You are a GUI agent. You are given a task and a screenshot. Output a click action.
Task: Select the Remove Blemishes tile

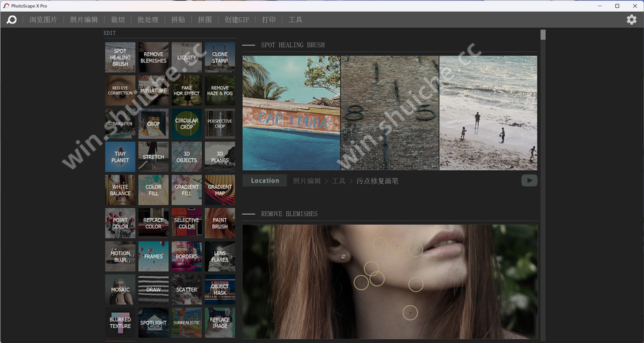(153, 58)
